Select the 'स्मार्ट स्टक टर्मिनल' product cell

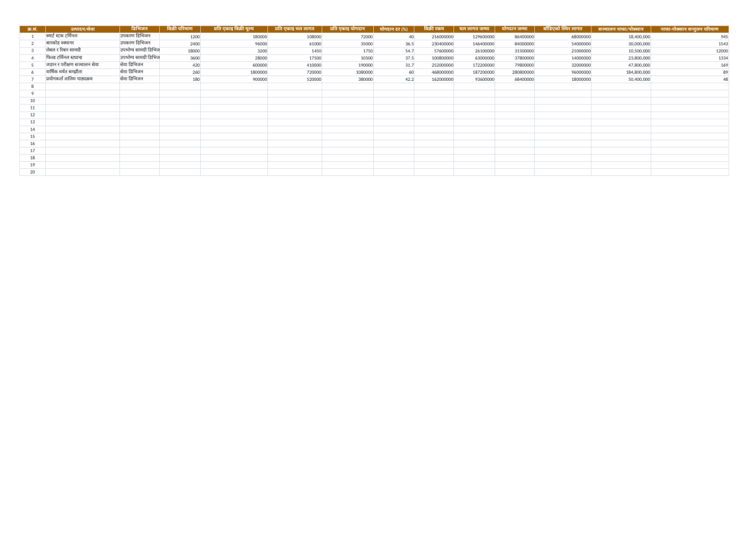pyautogui.click(x=82, y=37)
